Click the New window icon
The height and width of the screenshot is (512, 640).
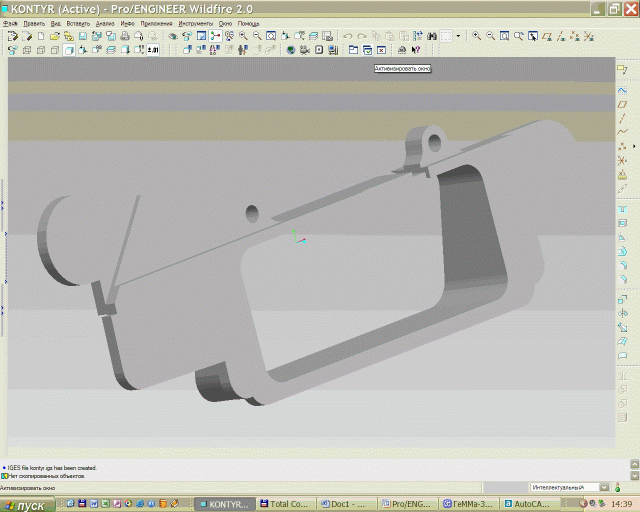(353, 50)
